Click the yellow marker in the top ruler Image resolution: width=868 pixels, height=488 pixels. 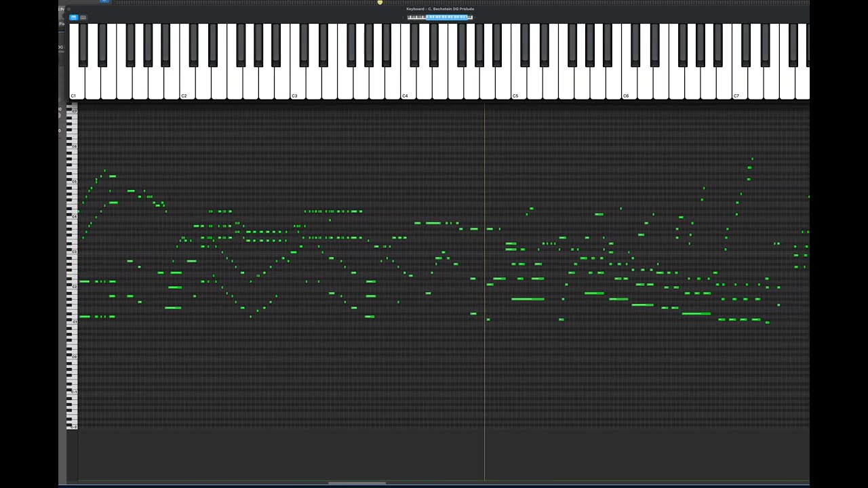(x=380, y=3)
